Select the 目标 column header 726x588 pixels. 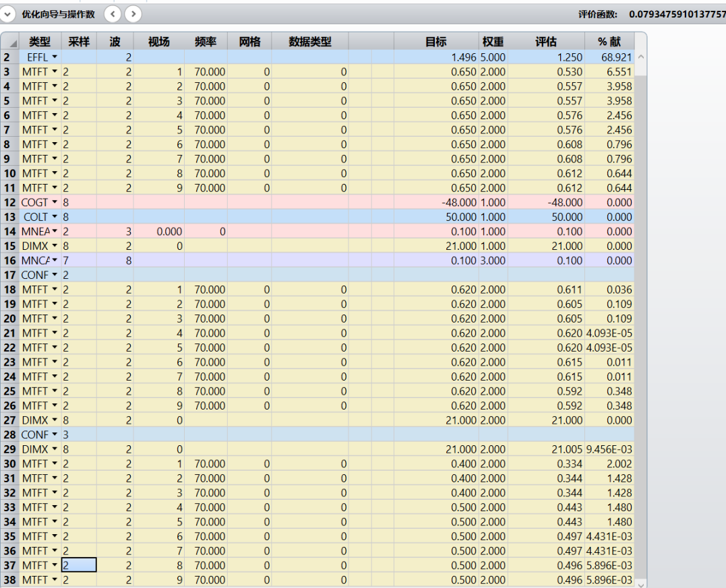435,42
